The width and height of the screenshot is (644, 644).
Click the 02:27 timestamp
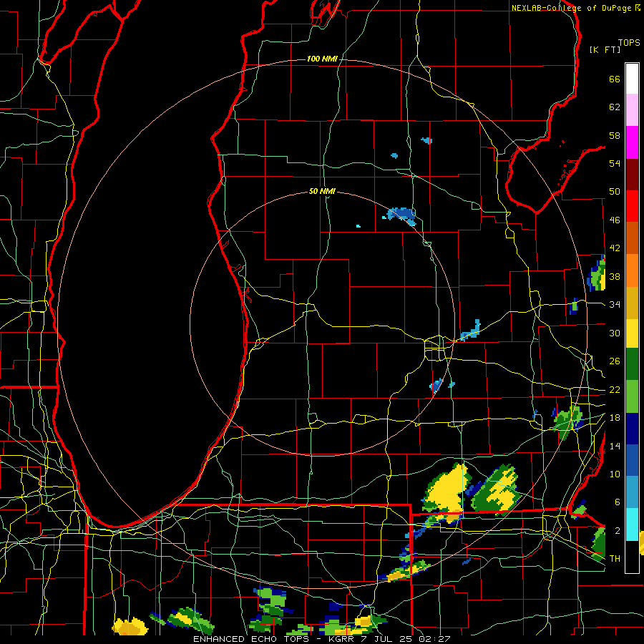click(x=434, y=639)
